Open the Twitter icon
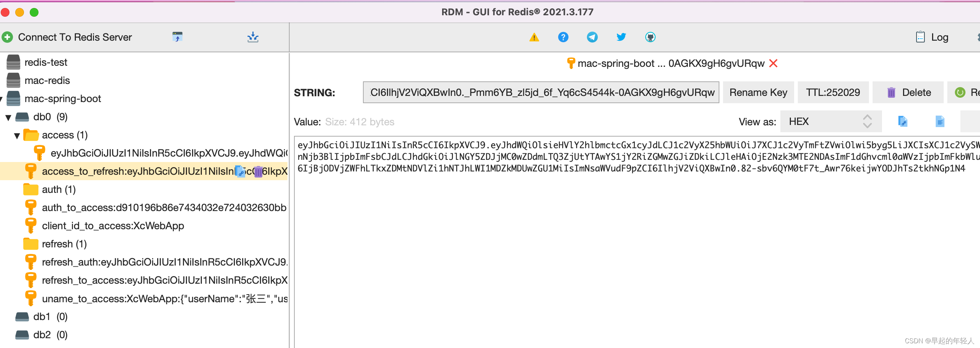This screenshot has height=348, width=980. tap(621, 37)
